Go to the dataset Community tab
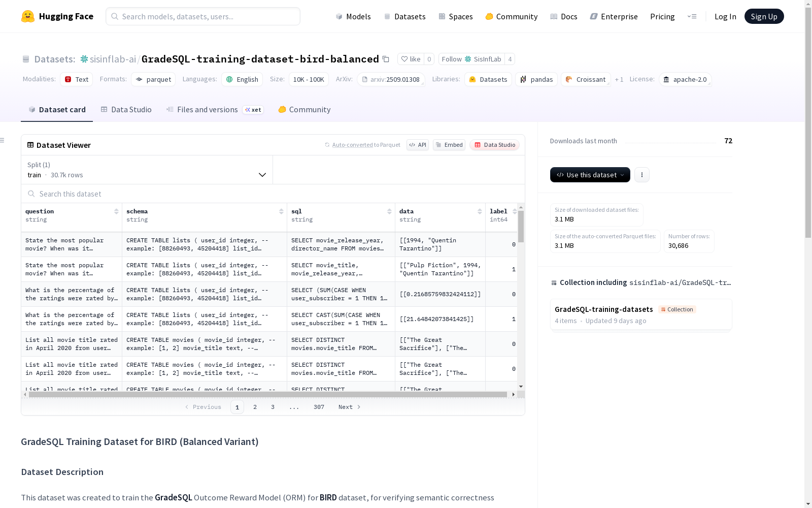The width and height of the screenshot is (812, 508). click(304, 110)
